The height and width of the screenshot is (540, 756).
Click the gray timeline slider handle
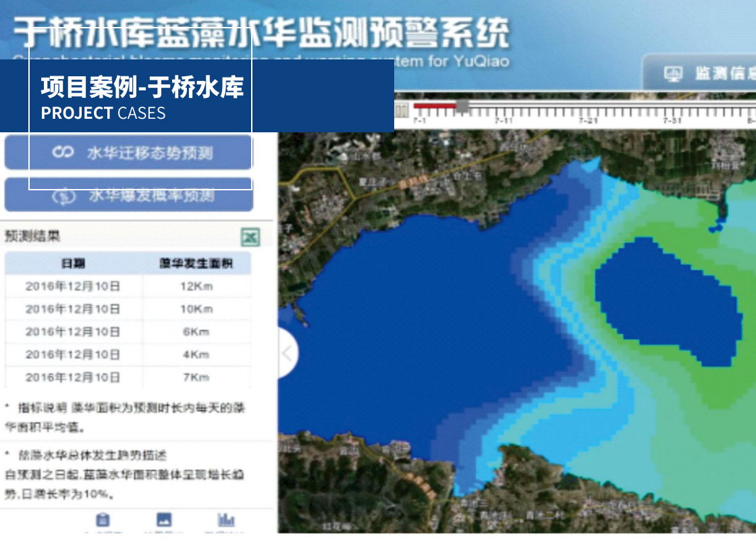click(x=462, y=107)
